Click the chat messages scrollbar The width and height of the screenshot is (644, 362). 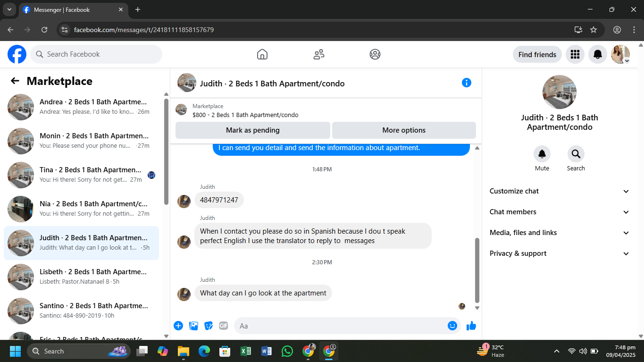coord(477,270)
